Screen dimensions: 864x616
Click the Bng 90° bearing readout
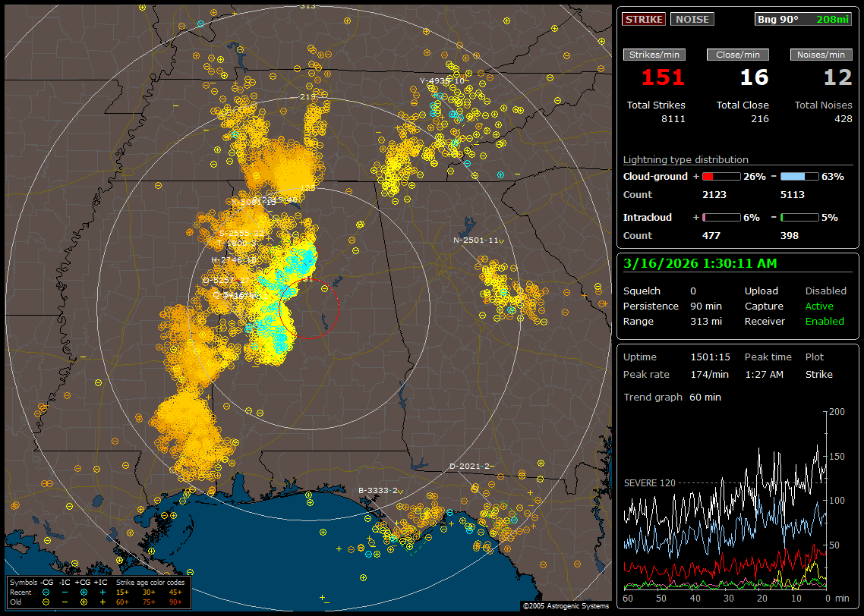(778, 19)
